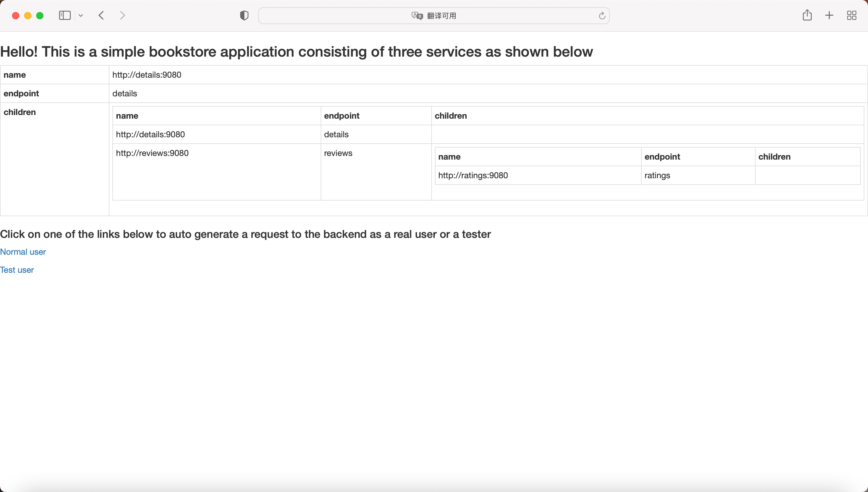Image resolution: width=868 pixels, height=492 pixels.
Task: Go back to previous page
Action: coord(101,16)
